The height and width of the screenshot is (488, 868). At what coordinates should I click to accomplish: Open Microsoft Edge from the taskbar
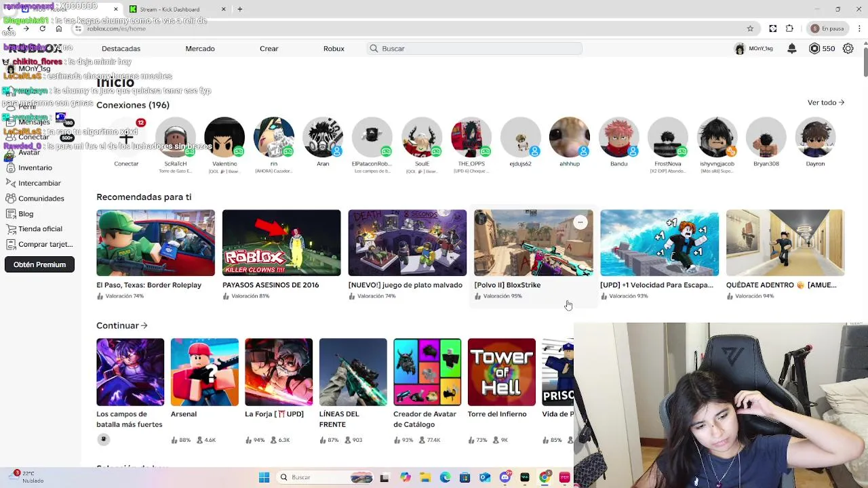pyautogui.click(x=446, y=477)
